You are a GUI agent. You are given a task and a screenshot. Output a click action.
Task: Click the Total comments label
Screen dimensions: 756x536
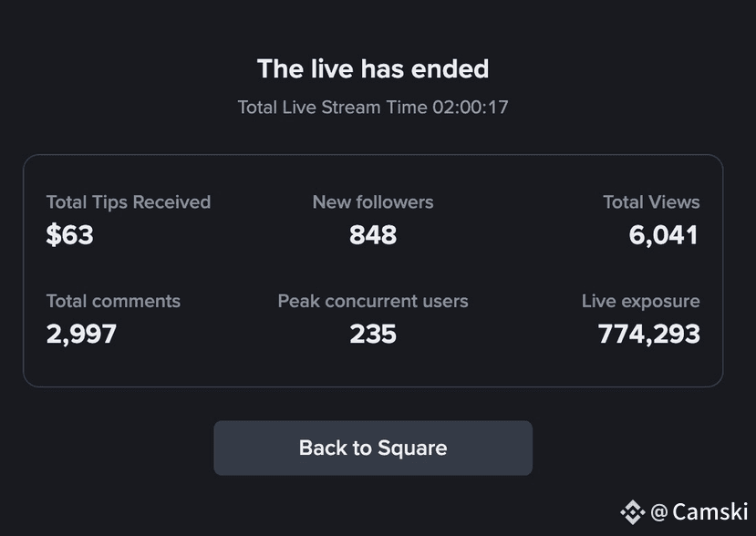(x=113, y=301)
